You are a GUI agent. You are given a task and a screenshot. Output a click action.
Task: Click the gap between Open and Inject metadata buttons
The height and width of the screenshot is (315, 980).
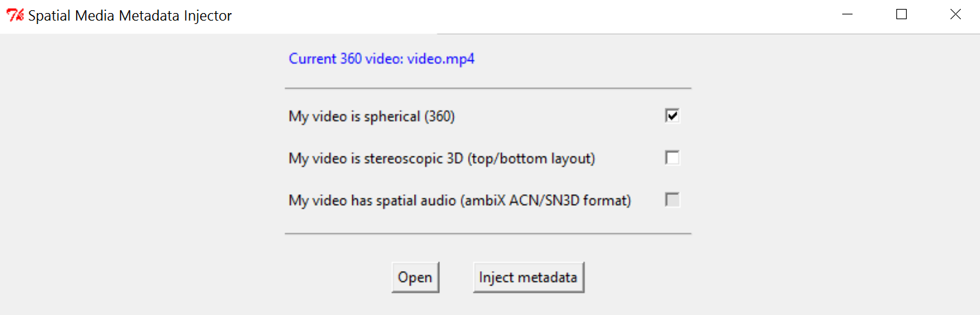tap(456, 278)
